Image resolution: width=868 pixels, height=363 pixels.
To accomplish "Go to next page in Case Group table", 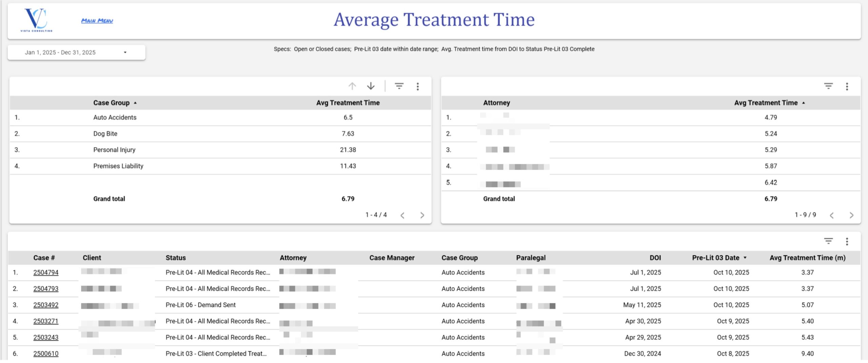I will point(422,215).
